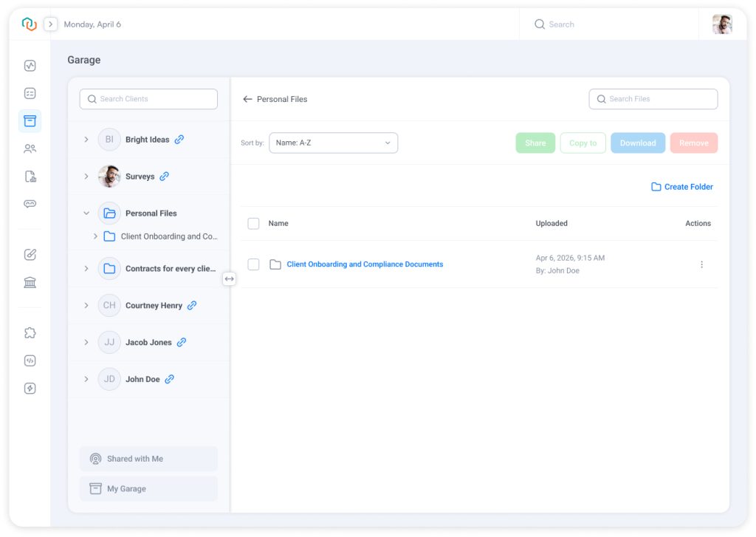The width and height of the screenshot is (756, 537).
Task: Select Personal Files in client tree
Action: pos(151,213)
